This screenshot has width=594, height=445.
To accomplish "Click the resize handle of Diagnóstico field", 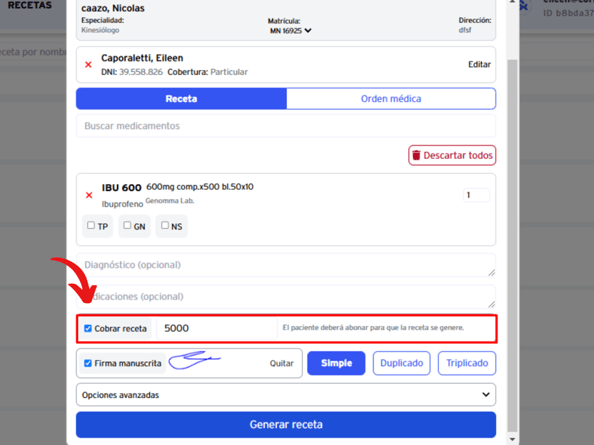I will tap(491, 272).
